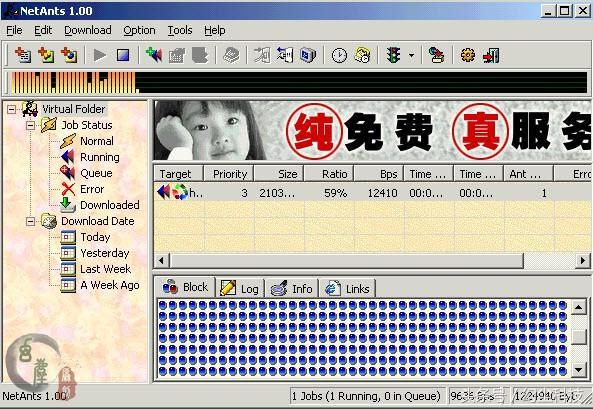
Task: Select the Yesterday date folder
Action: point(105,253)
